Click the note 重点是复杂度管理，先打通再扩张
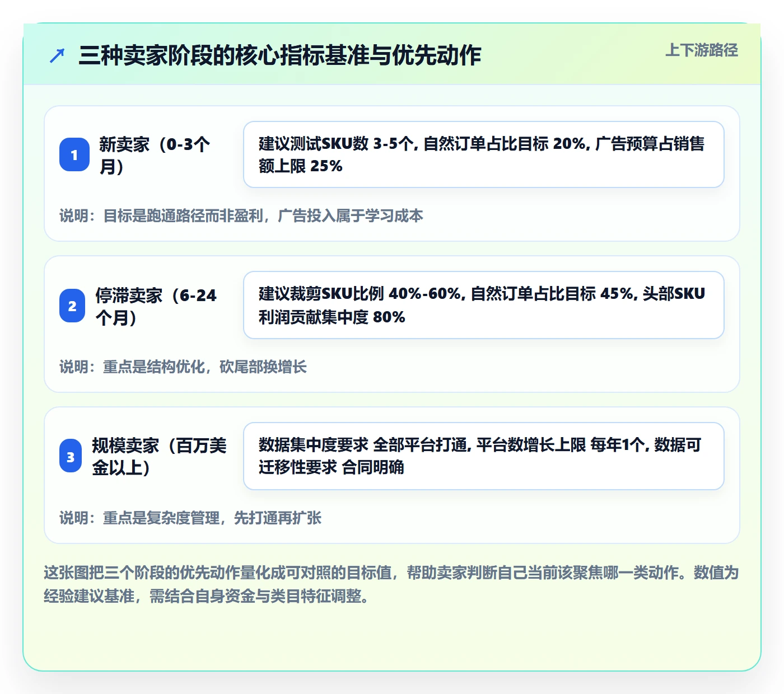784x694 pixels. (190, 518)
